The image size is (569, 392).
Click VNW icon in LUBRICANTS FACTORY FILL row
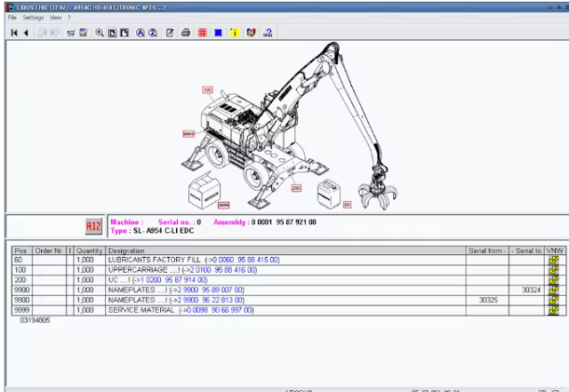[x=554, y=260]
